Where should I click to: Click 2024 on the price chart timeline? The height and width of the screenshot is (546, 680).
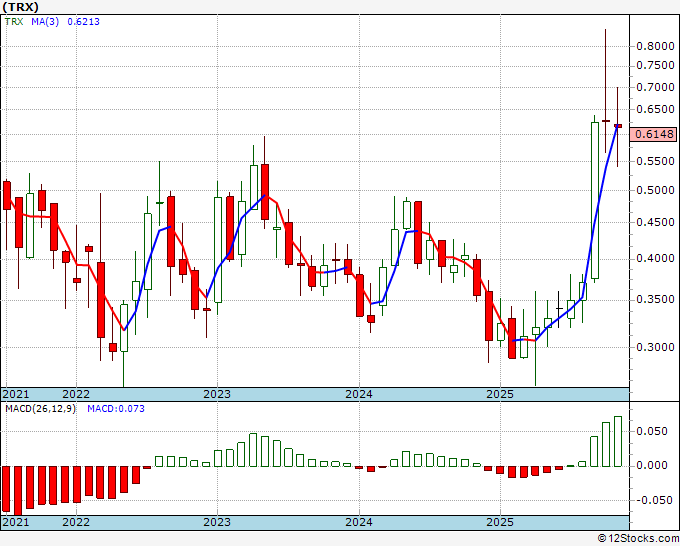[359, 394]
